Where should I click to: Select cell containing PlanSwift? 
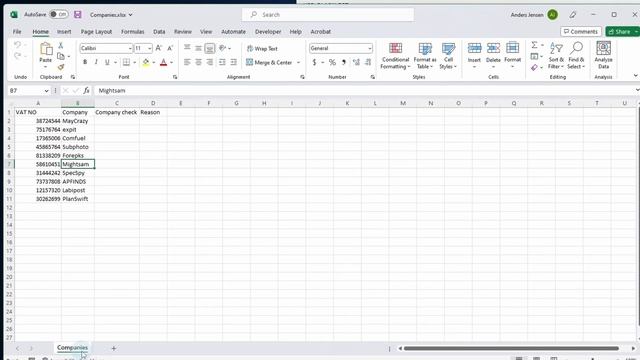[x=78, y=199]
